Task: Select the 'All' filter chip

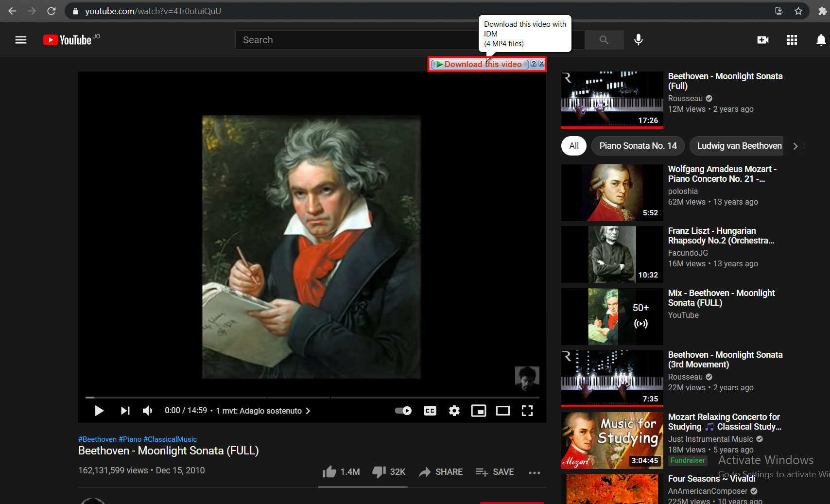Action: click(x=574, y=146)
